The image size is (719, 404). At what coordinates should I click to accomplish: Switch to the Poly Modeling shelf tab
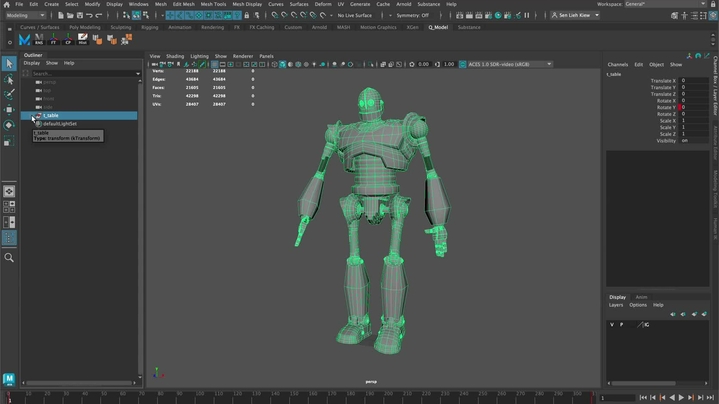point(85,27)
